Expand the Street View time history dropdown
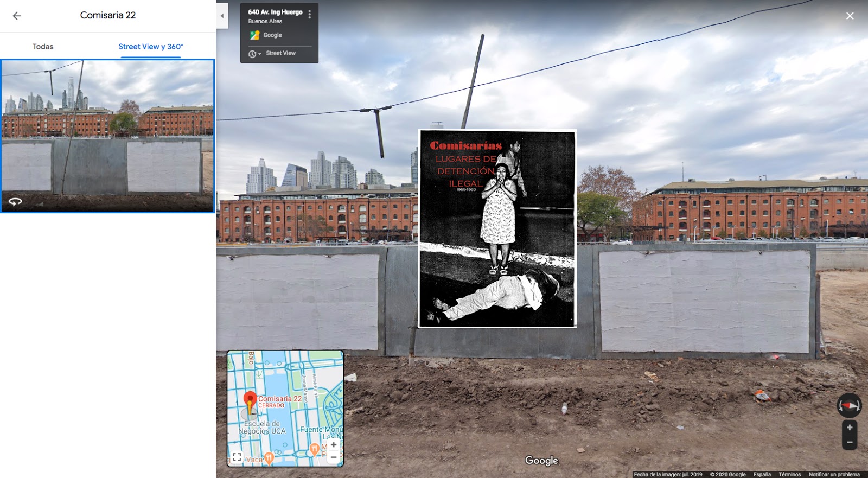Viewport: 868px width, 478px height. (254, 54)
